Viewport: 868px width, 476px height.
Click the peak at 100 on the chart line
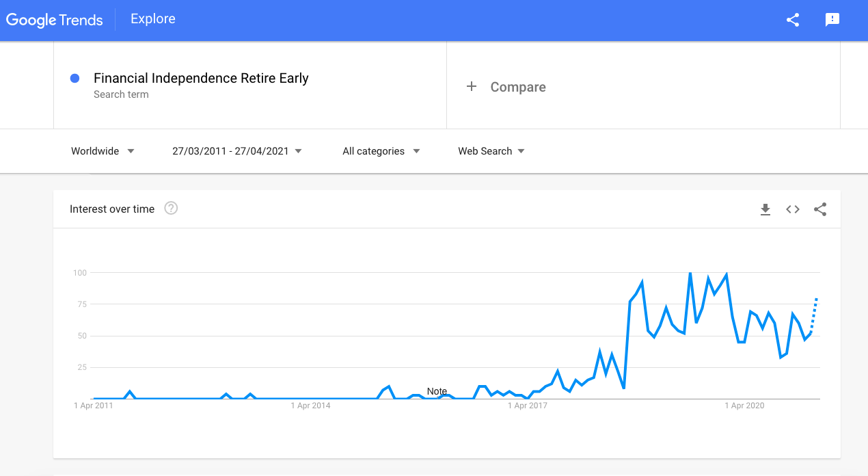tap(690, 273)
